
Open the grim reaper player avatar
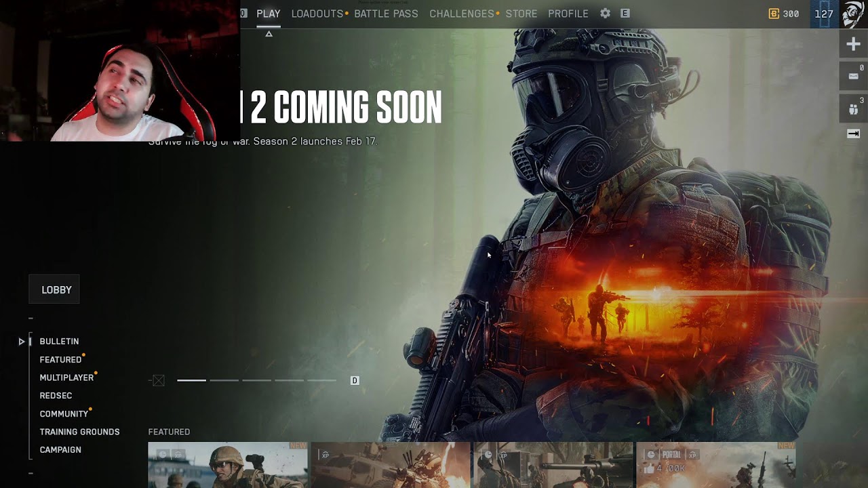pos(854,14)
